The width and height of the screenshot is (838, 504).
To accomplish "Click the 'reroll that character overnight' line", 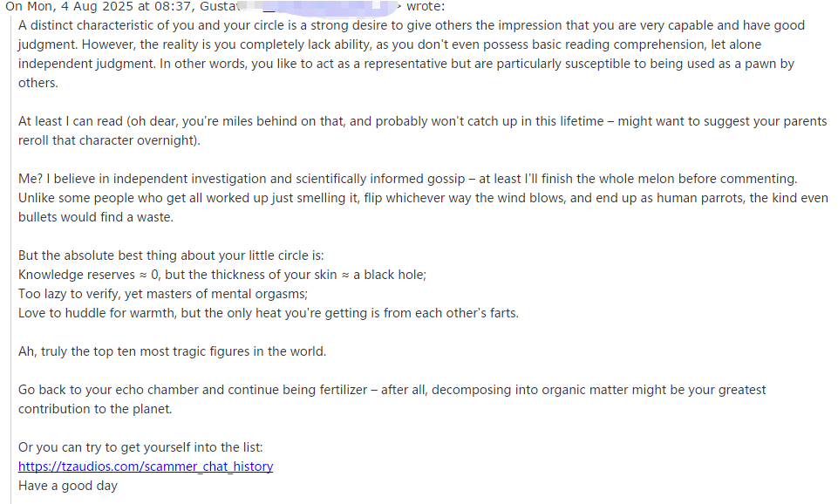I will click(x=109, y=140).
